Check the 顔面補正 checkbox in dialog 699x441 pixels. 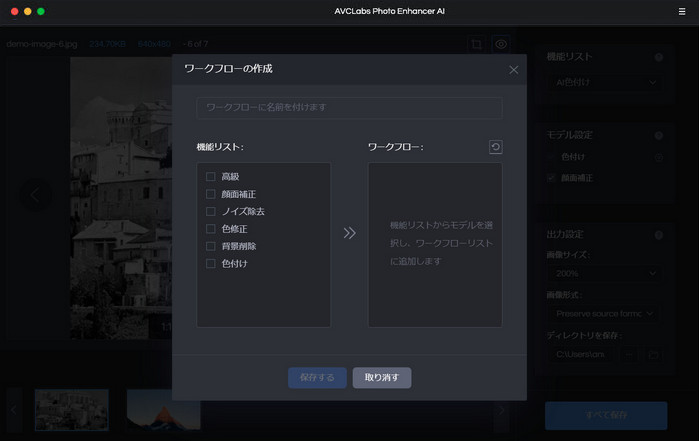tap(210, 194)
